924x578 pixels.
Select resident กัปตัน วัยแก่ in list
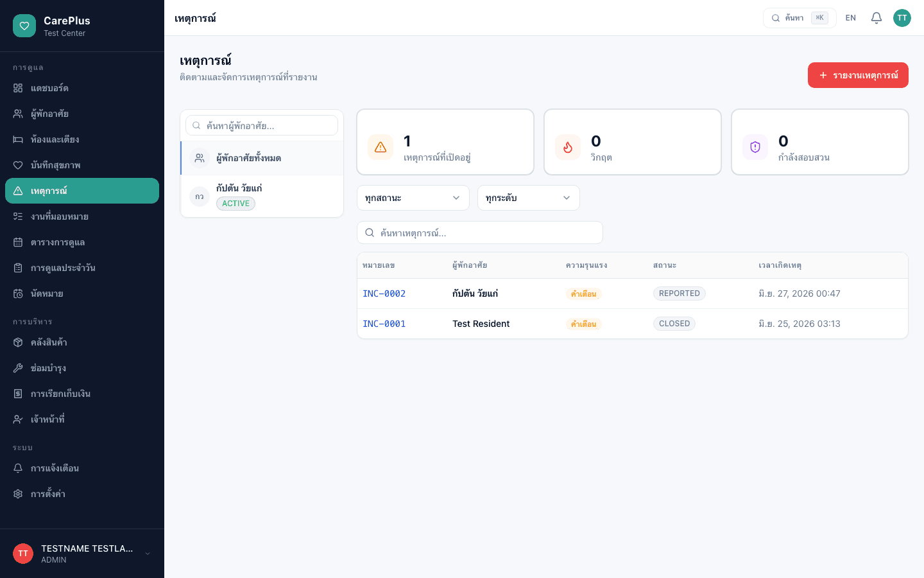click(262, 196)
